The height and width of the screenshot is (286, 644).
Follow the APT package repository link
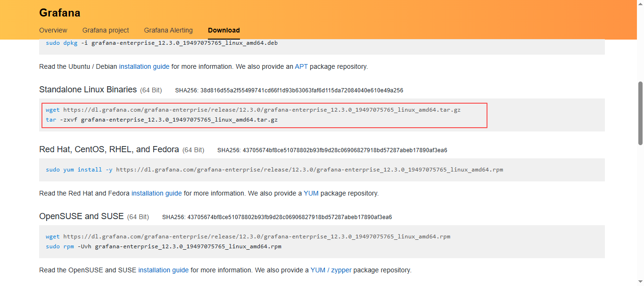(301, 66)
